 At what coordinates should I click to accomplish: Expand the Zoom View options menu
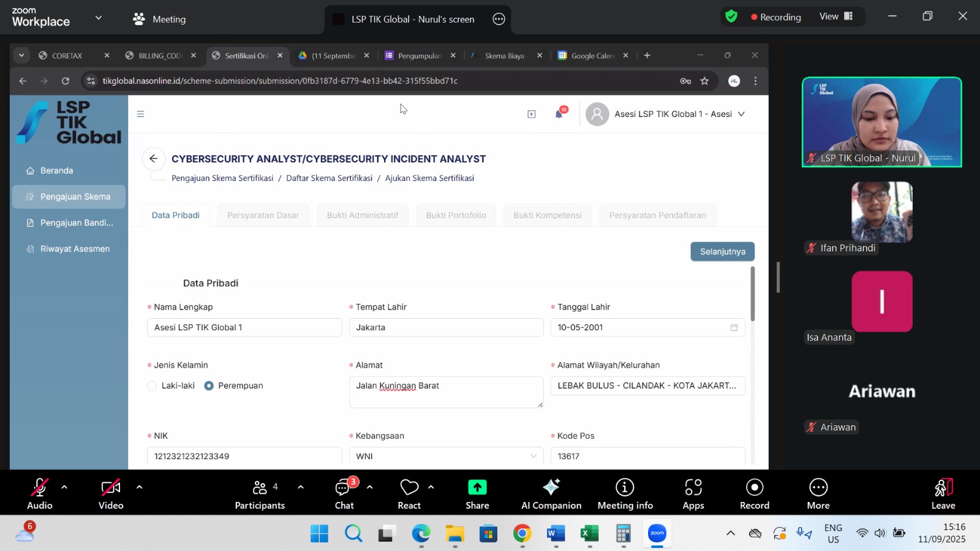[835, 17]
